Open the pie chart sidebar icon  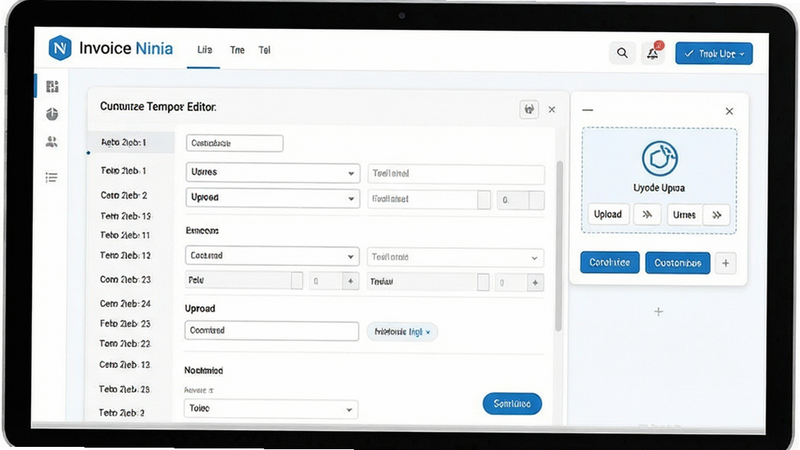coord(52,114)
